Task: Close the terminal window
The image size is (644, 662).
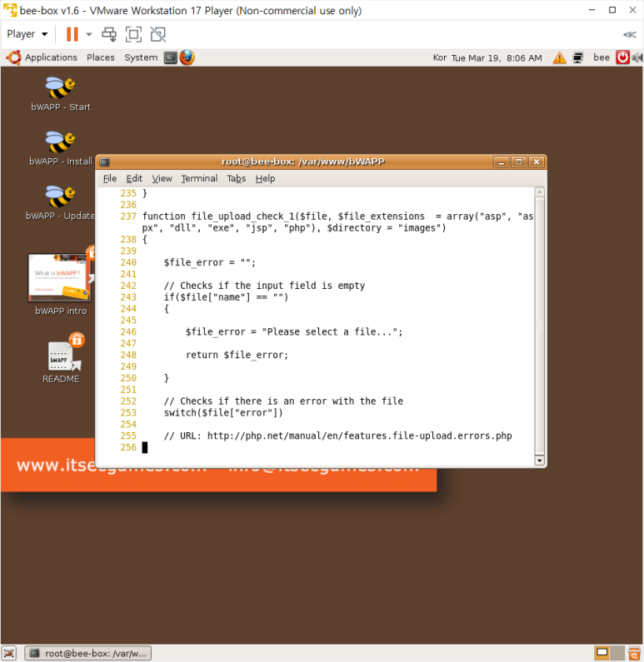Action: [537, 162]
